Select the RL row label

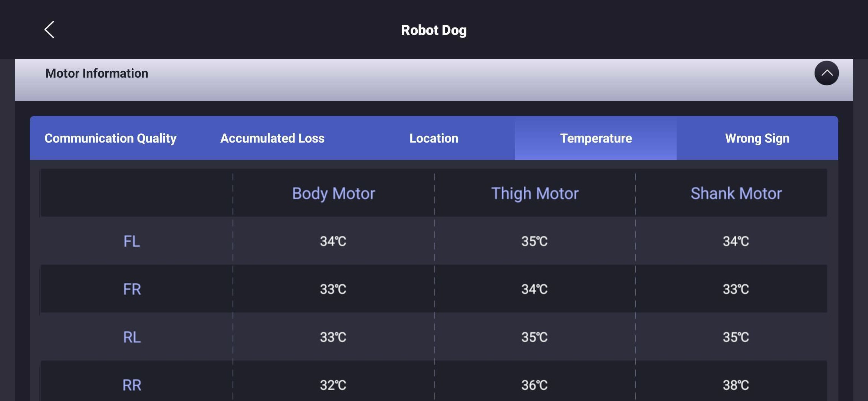tap(132, 337)
